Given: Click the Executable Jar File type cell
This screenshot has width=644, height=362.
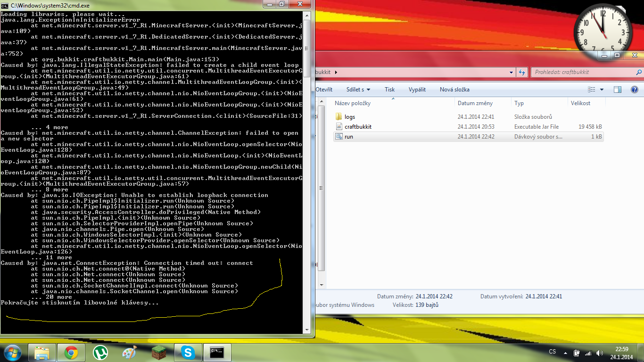Looking at the screenshot, I should click(x=537, y=127).
